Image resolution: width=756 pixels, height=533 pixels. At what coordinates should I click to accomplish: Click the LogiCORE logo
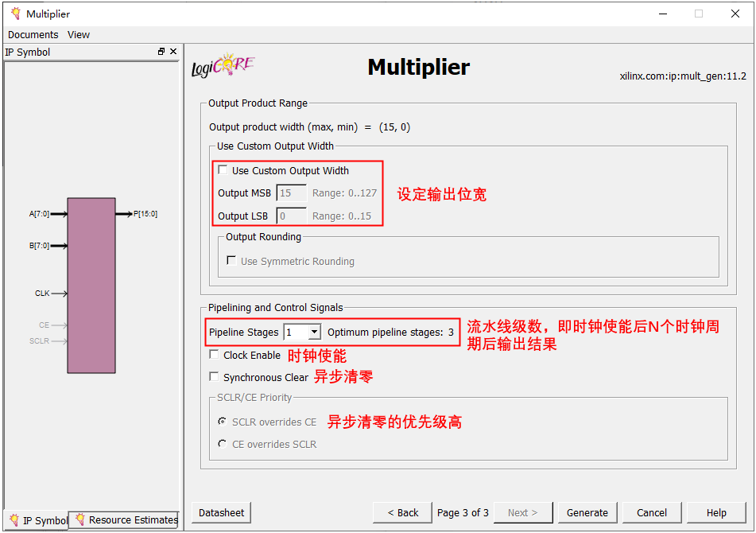(x=223, y=67)
